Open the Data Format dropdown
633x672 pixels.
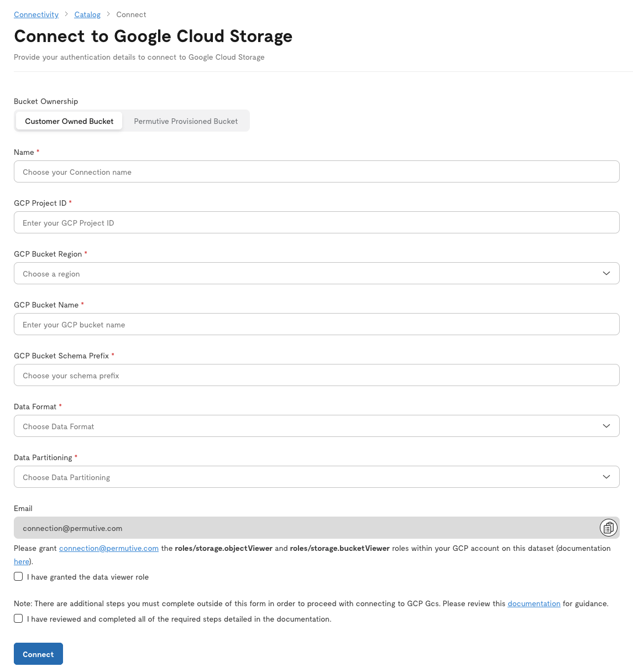click(x=316, y=425)
